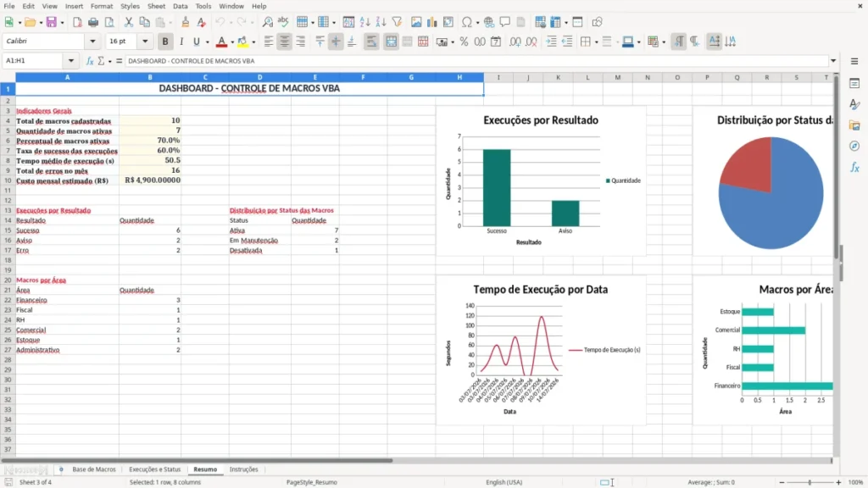
Task: Switch to Instruções sheet tab
Action: click(x=243, y=469)
